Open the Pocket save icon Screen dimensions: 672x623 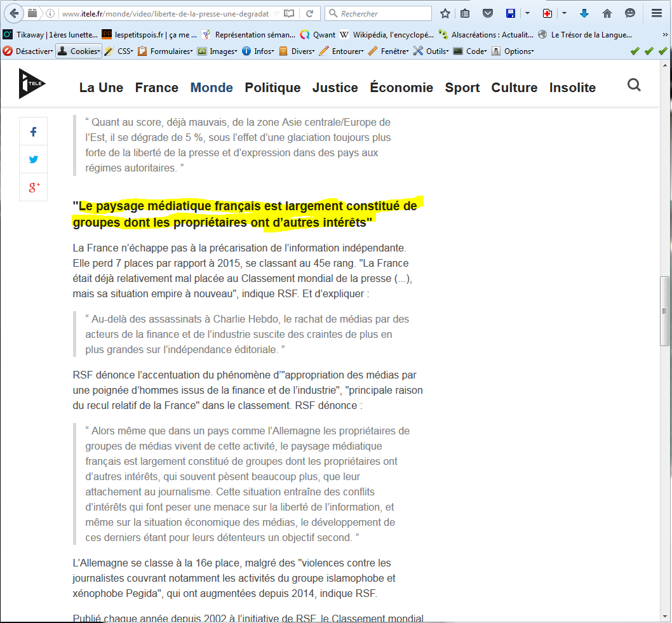(x=487, y=13)
